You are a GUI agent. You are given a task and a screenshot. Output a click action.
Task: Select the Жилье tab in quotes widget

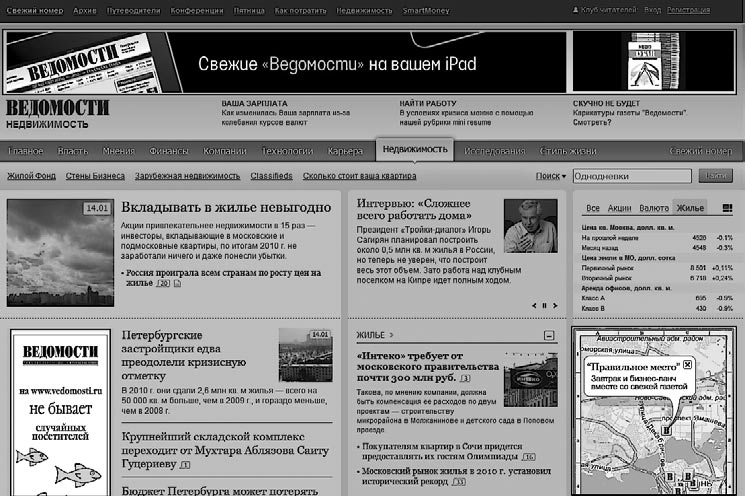[690, 208]
